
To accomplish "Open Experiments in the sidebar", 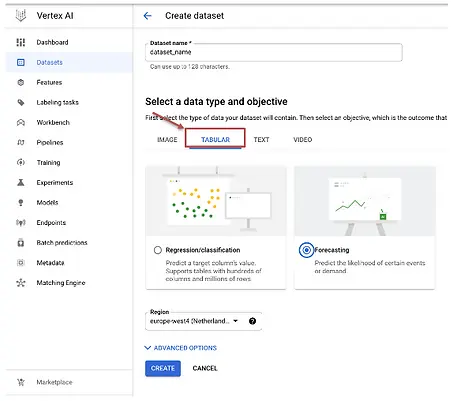I will click(x=69, y=182).
